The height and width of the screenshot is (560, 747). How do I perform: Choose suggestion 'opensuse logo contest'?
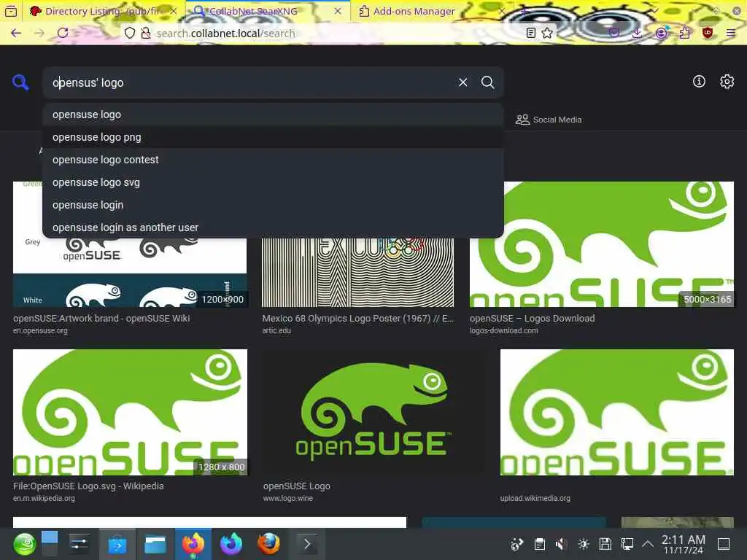click(x=273, y=160)
